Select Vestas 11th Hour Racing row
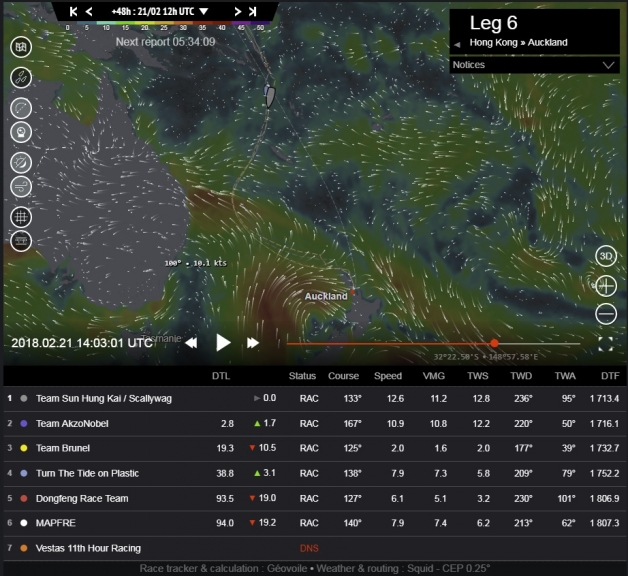The height and width of the screenshot is (576, 628). click(315, 548)
